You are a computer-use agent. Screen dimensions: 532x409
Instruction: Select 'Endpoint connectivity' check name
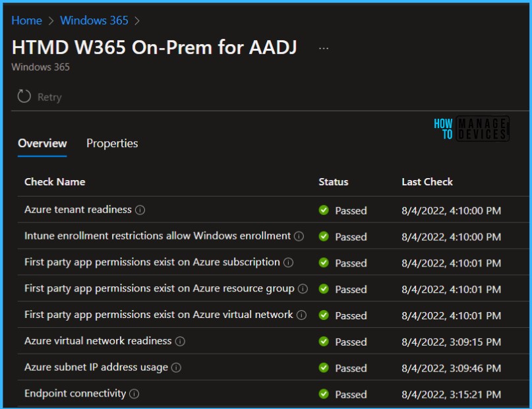(x=75, y=393)
